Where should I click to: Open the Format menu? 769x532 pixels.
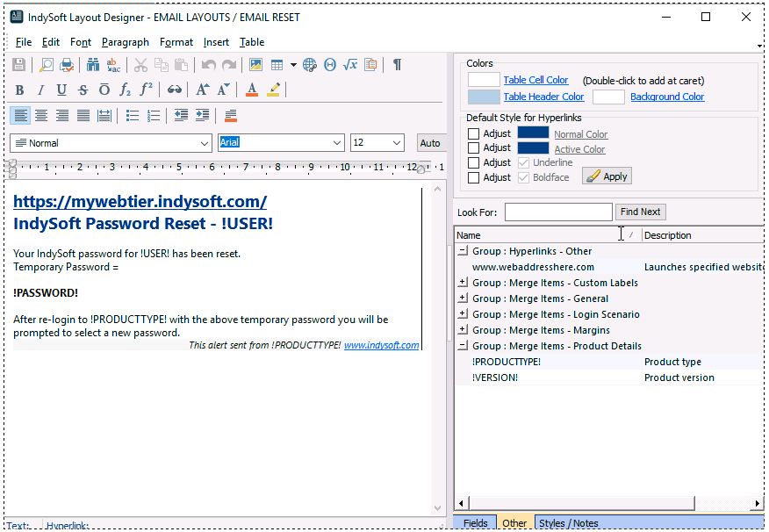[x=176, y=42]
